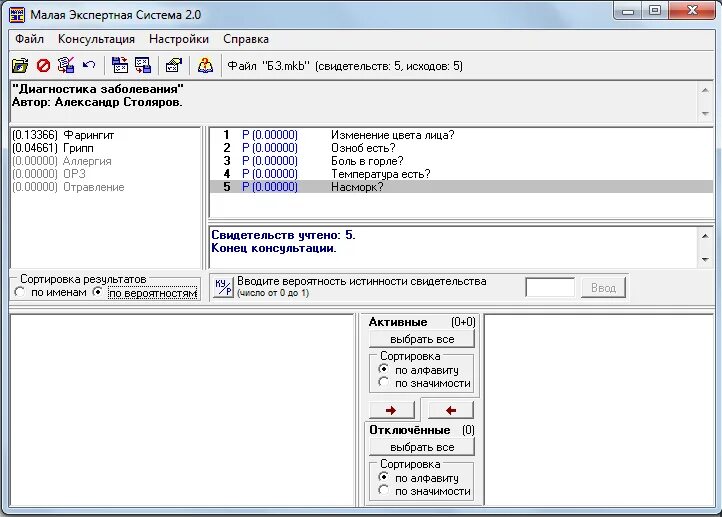722x517 pixels.
Task: Click the left red arrow button
Action: pyautogui.click(x=451, y=410)
